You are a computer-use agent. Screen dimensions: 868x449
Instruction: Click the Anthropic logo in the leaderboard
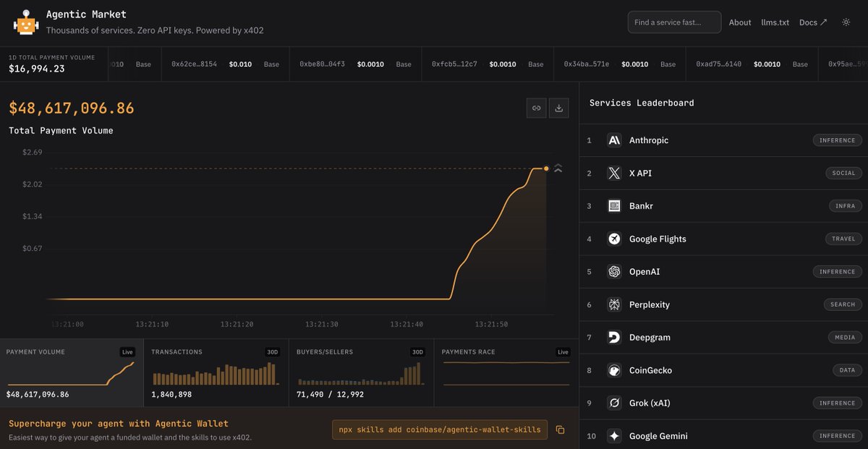point(614,140)
